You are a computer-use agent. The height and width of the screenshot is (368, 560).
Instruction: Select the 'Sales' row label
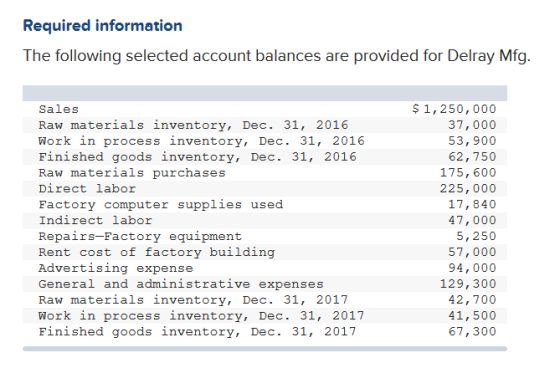click(59, 109)
